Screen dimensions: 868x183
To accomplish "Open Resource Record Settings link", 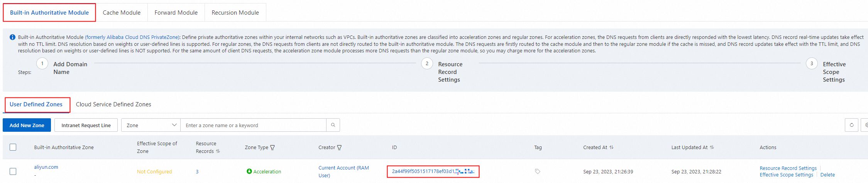I will pyautogui.click(x=788, y=168).
